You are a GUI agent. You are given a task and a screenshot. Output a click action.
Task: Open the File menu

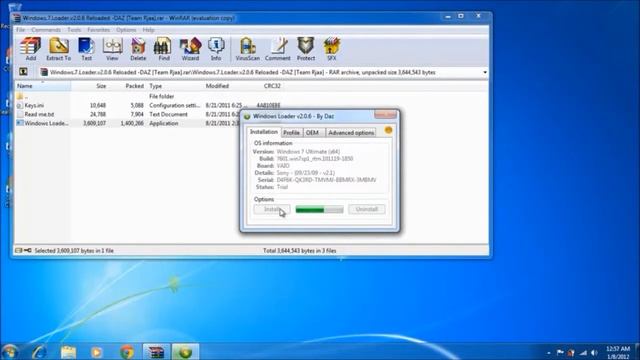coord(20,30)
